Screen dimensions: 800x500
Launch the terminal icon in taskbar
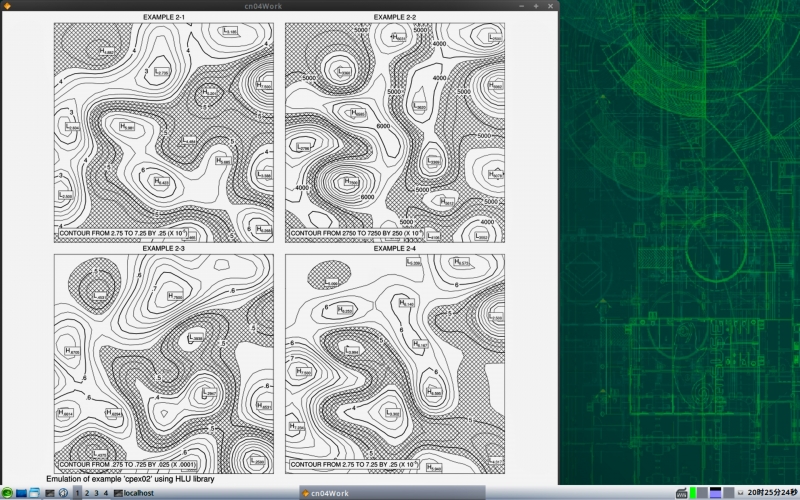[x=48, y=493]
